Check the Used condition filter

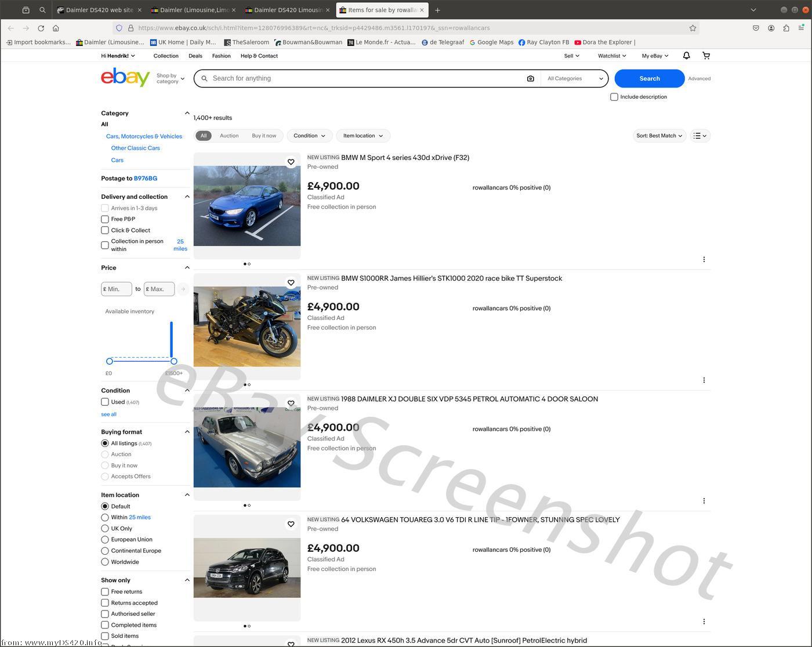click(105, 402)
